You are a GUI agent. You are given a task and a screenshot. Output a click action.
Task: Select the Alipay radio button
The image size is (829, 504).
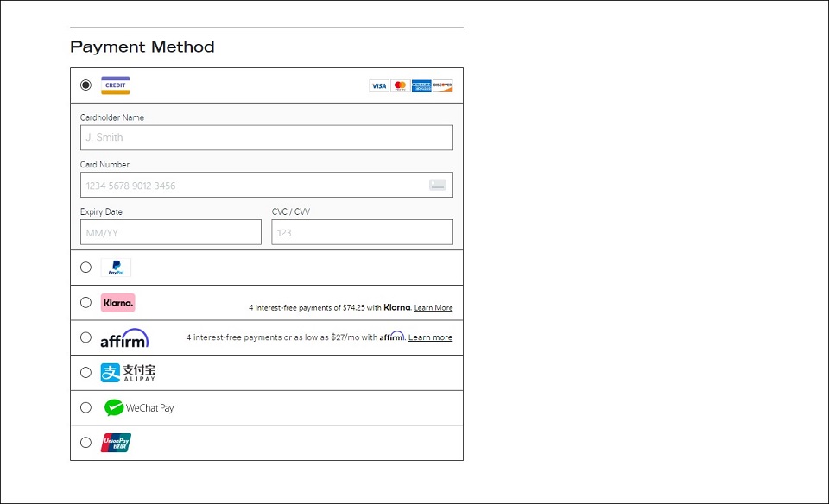(85, 373)
